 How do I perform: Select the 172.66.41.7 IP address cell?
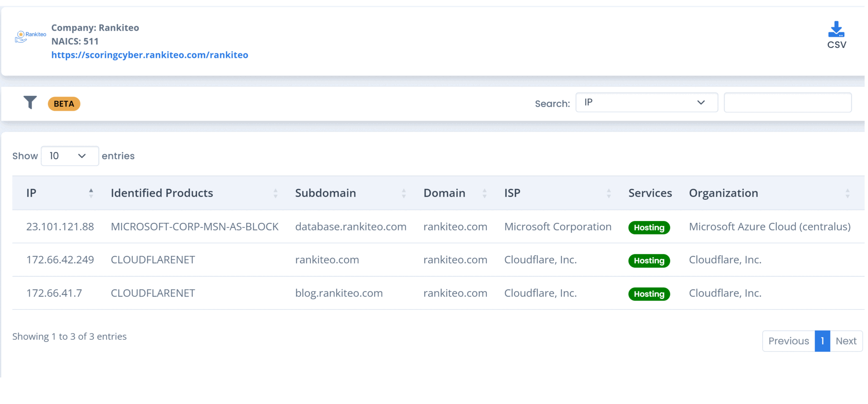pyautogui.click(x=54, y=293)
